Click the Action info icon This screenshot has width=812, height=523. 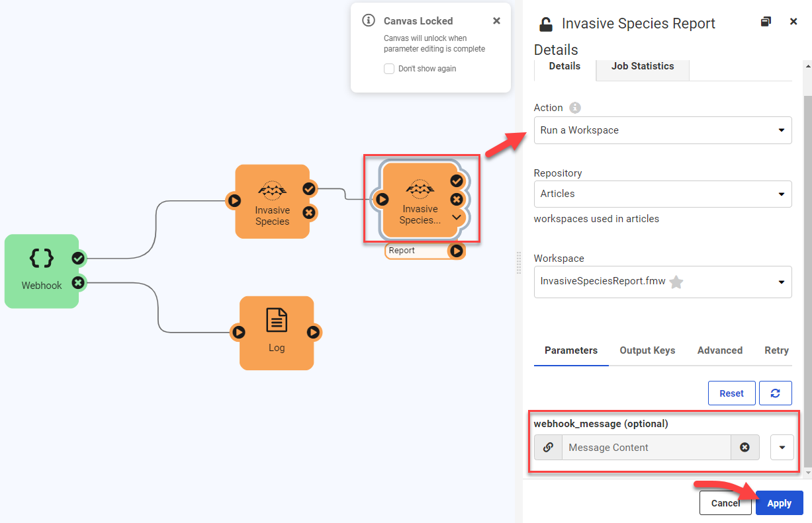coord(575,108)
